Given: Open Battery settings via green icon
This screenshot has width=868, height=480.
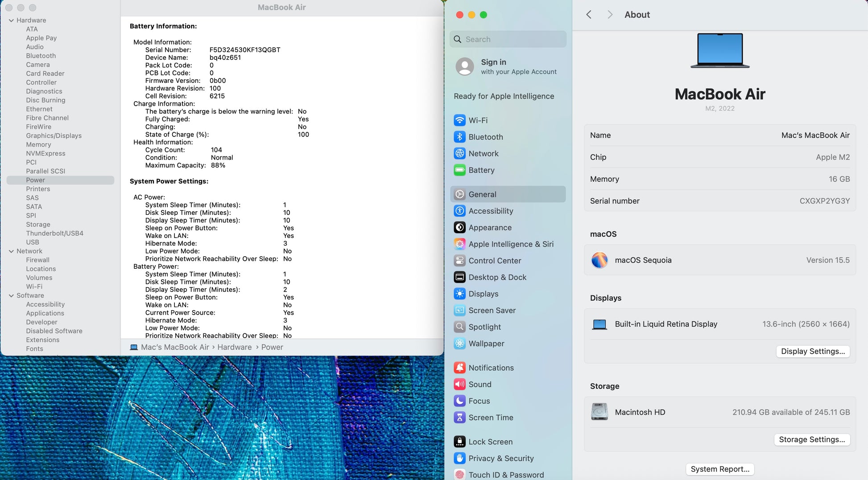Looking at the screenshot, I should 459,170.
